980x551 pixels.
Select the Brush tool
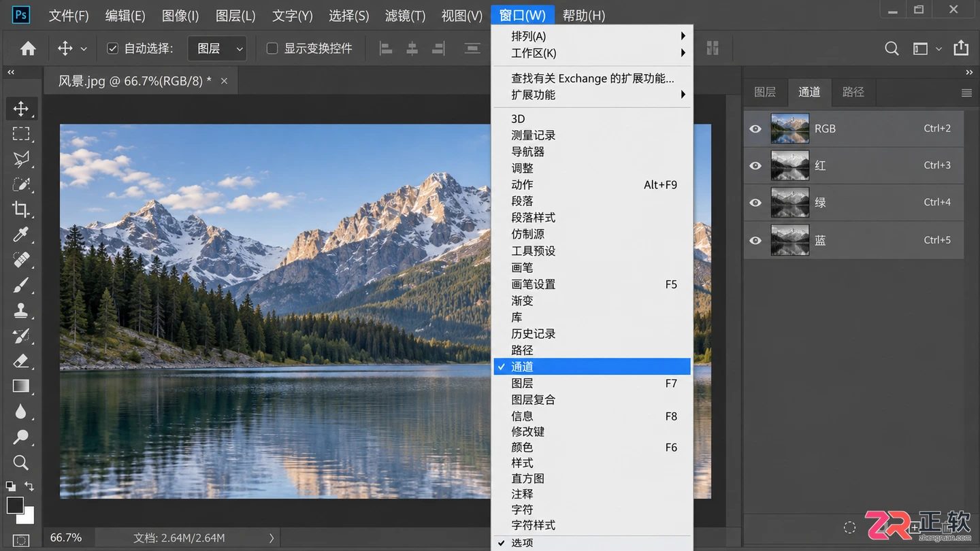tap(21, 285)
